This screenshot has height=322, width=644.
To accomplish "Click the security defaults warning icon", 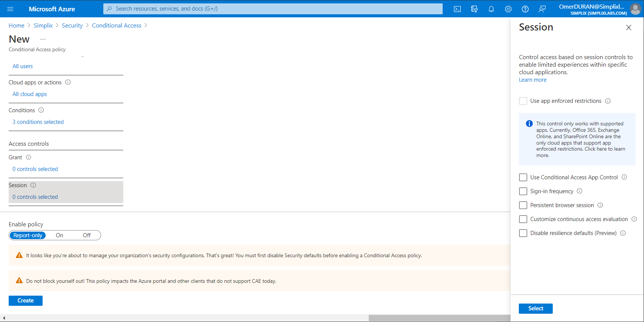I will [19, 255].
